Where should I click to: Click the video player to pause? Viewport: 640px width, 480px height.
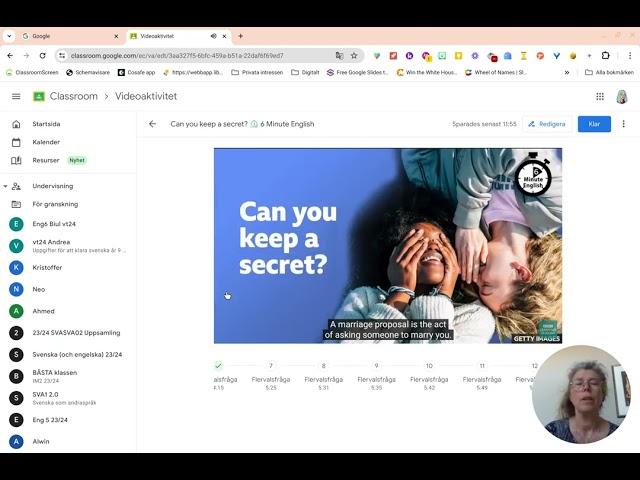coord(388,246)
